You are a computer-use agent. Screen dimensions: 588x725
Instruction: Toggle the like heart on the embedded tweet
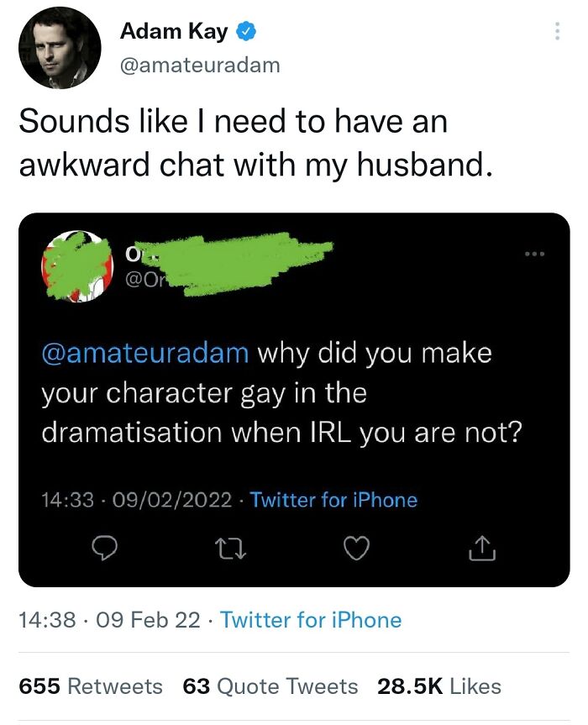357,549
